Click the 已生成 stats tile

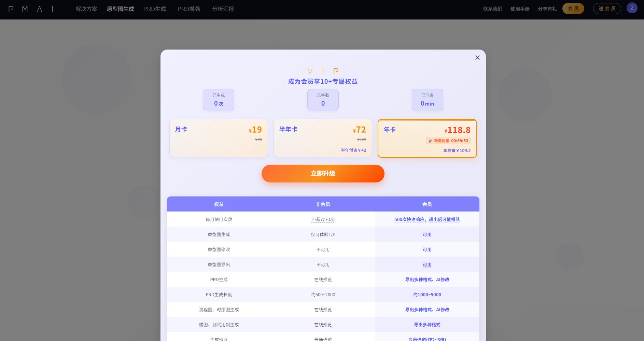[x=219, y=99]
